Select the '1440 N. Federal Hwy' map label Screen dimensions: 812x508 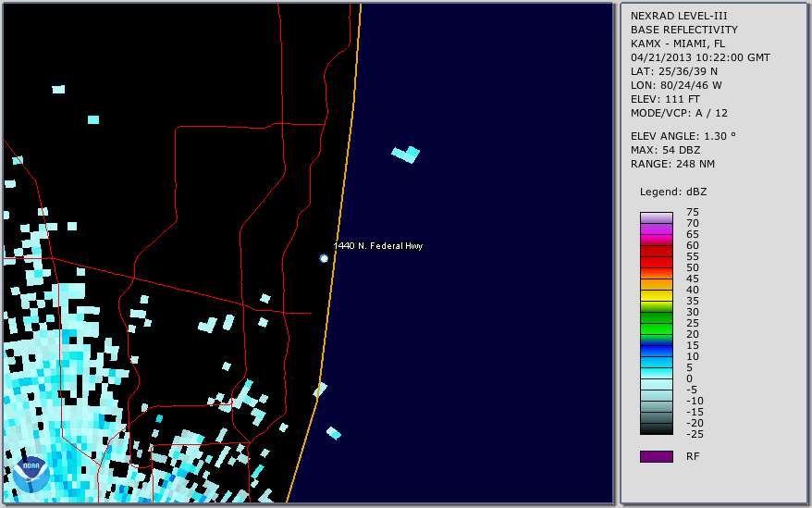pyautogui.click(x=378, y=246)
